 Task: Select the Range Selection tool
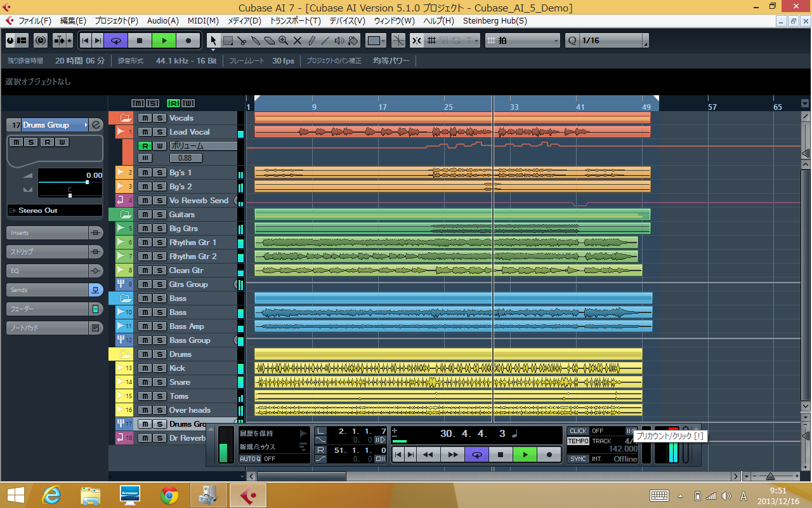pyautogui.click(x=228, y=41)
